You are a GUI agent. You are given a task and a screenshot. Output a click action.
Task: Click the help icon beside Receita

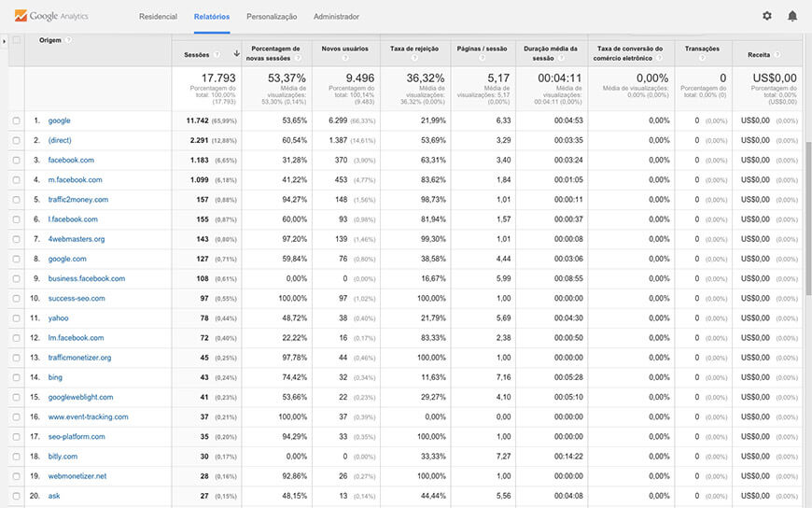click(766, 59)
